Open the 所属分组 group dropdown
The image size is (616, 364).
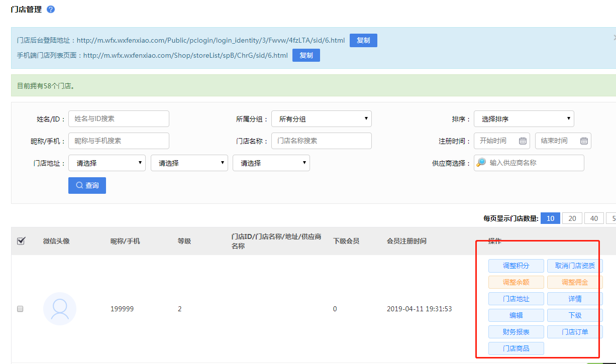click(321, 119)
